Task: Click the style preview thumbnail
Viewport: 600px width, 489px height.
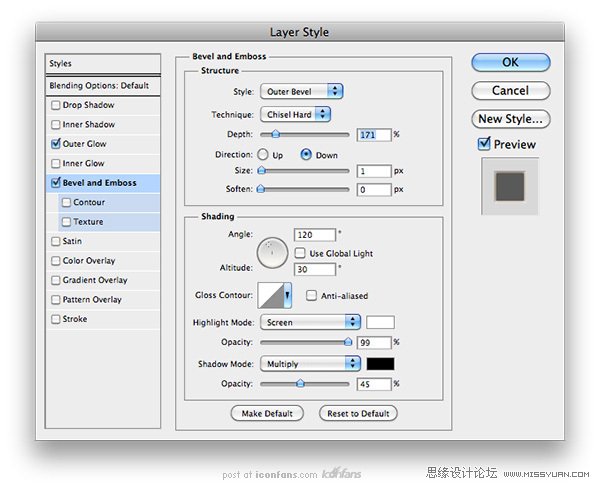Action: coord(510,186)
